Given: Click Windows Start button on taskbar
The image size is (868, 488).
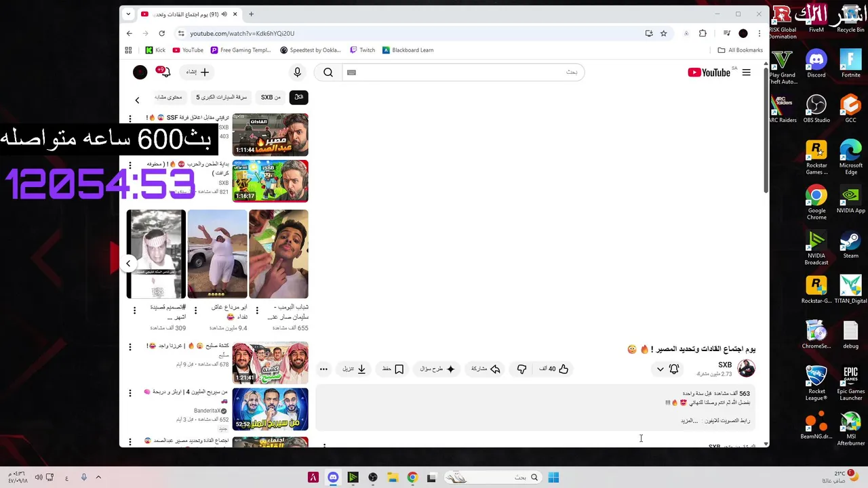Looking at the screenshot, I should [x=553, y=478].
